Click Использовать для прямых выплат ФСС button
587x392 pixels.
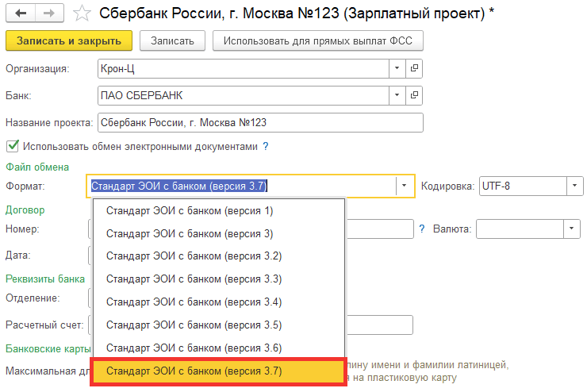[317, 40]
